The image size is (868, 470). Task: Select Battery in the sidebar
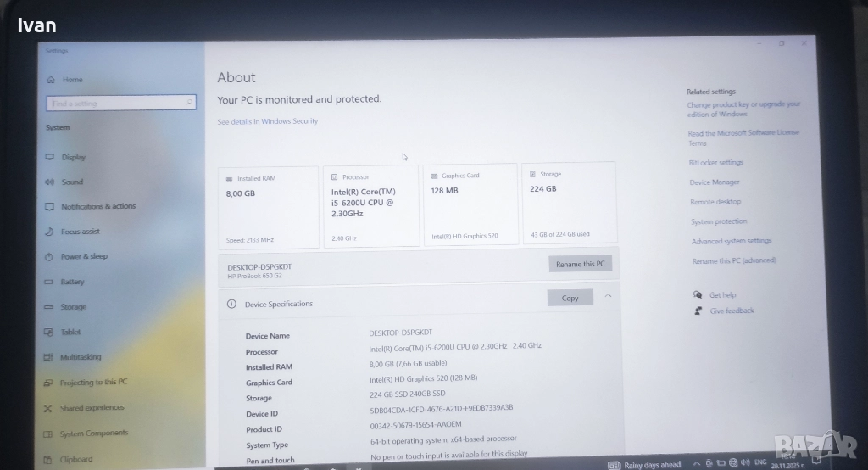tap(72, 282)
